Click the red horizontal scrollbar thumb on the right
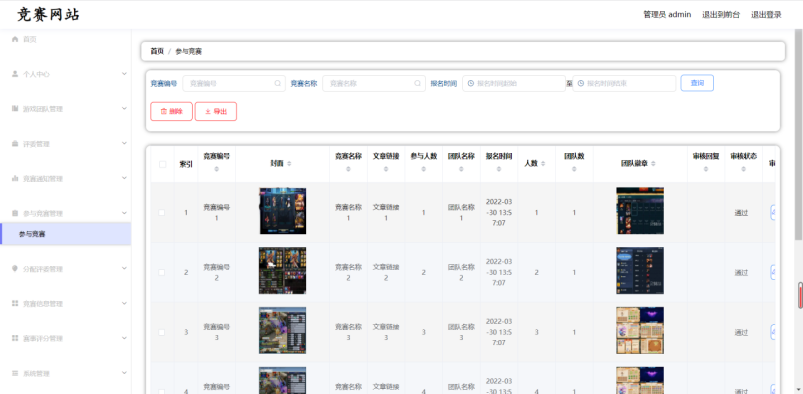Viewport: 803px width, 394px height. click(x=800, y=295)
